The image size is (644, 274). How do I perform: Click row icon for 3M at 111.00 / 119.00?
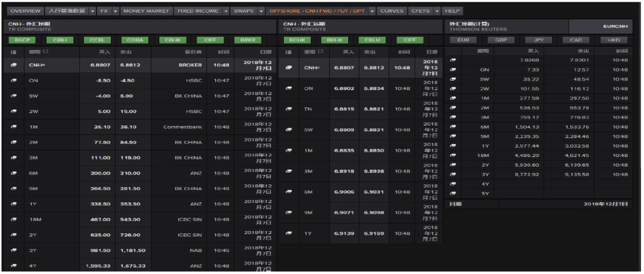14,158
